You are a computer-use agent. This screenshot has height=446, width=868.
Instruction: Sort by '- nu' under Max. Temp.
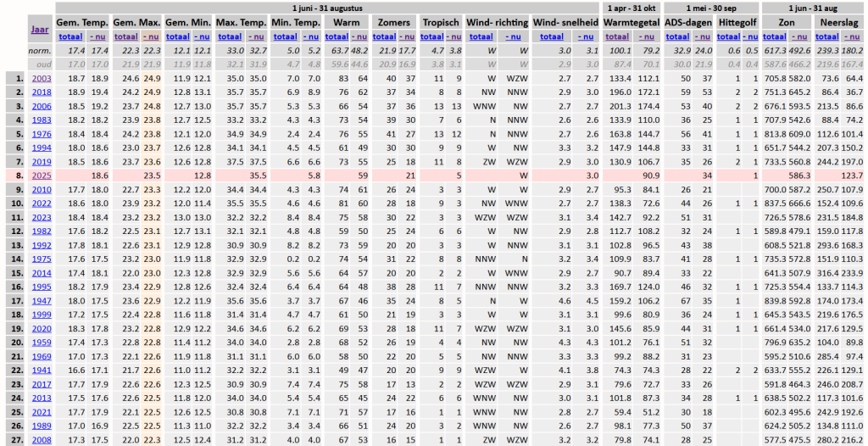point(256,36)
